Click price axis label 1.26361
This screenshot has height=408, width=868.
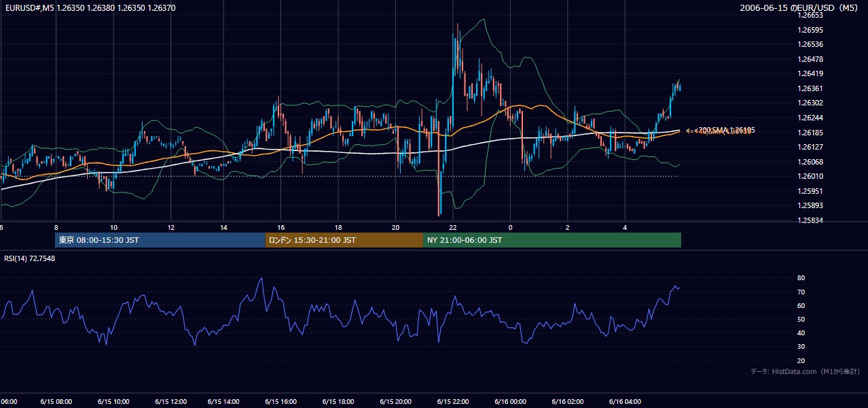[811, 88]
